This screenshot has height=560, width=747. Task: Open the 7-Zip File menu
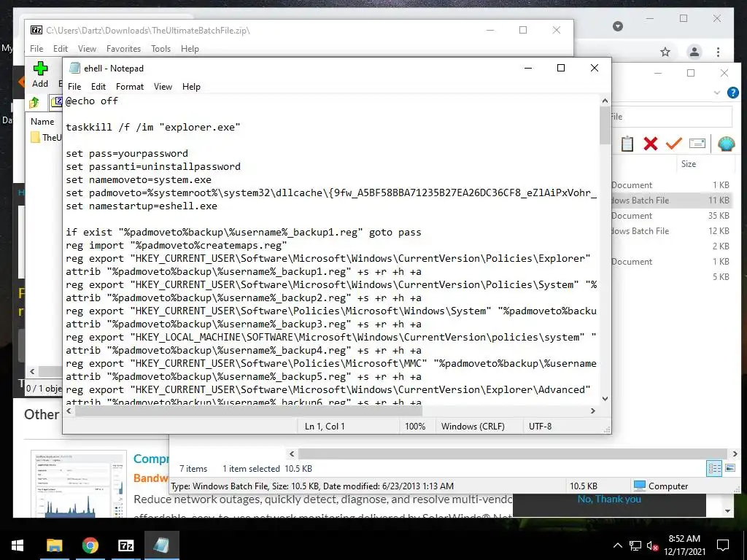pyautogui.click(x=36, y=49)
